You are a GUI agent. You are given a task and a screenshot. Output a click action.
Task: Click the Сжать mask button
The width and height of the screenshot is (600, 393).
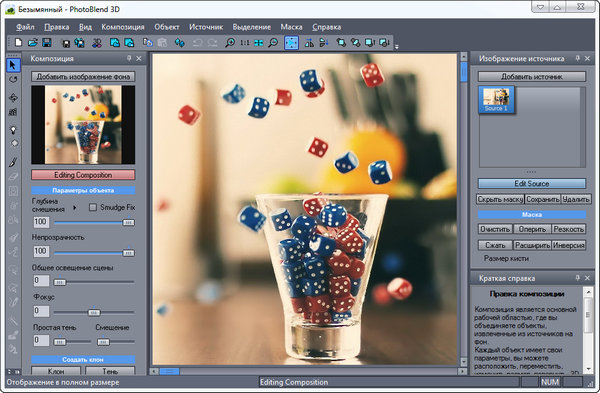[495, 245]
